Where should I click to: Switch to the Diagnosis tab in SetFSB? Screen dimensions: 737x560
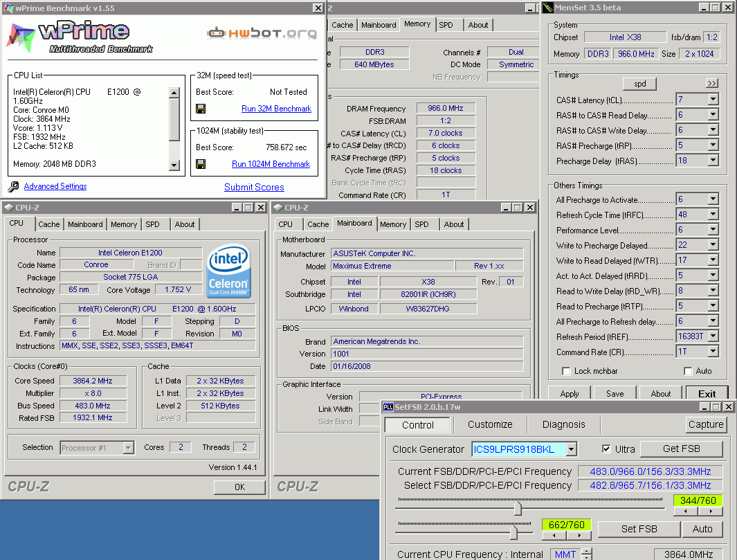coord(563,424)
